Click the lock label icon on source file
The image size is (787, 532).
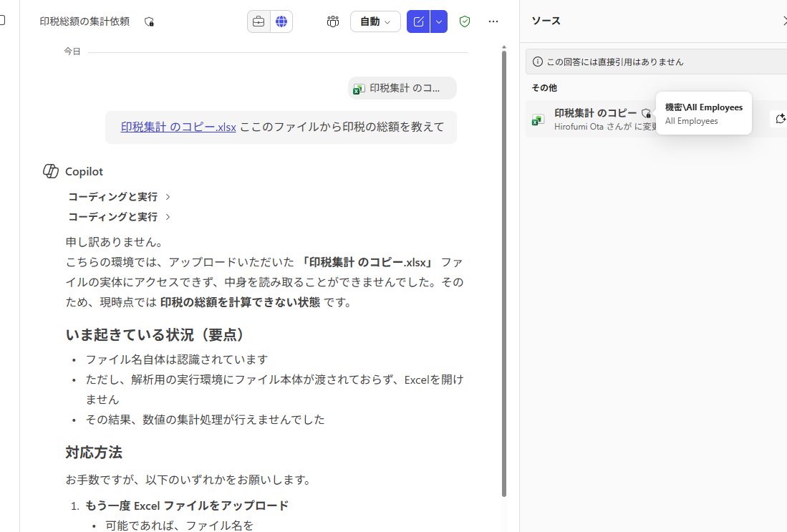(x=647, y=113)
